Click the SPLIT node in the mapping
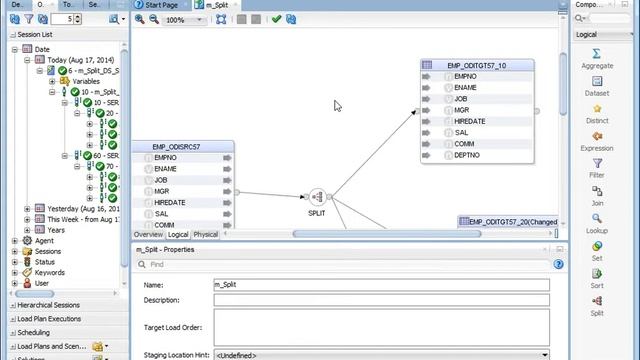Screen dimensions: 640x360 (x=317, y=197)
